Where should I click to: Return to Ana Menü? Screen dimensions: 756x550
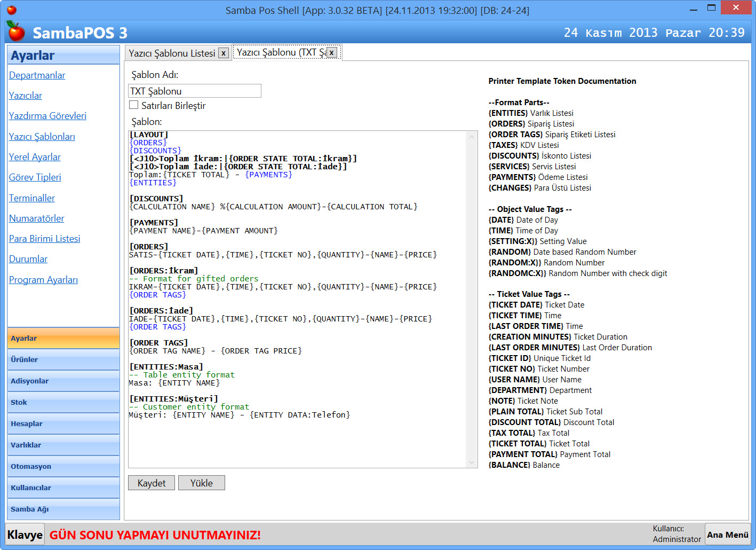[x=727, y=535]
